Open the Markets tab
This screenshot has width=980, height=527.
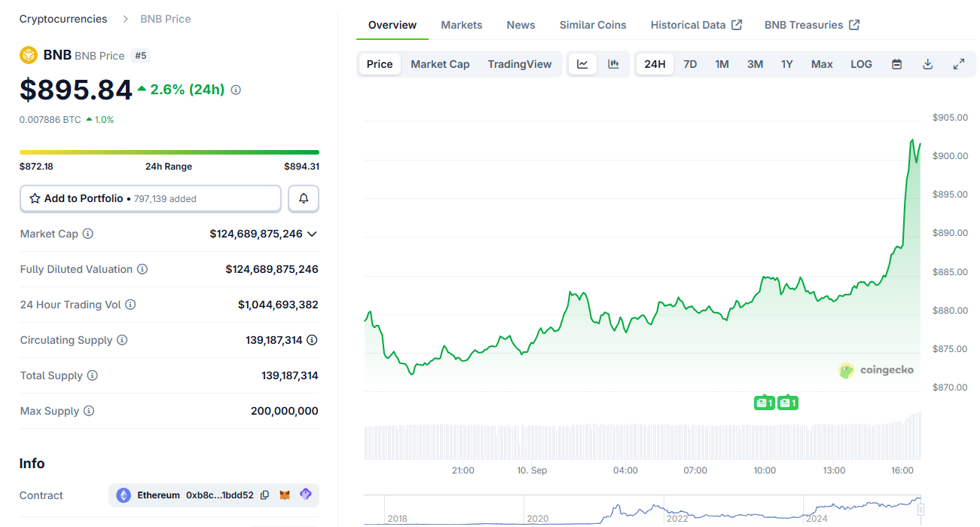coord(461,25)
